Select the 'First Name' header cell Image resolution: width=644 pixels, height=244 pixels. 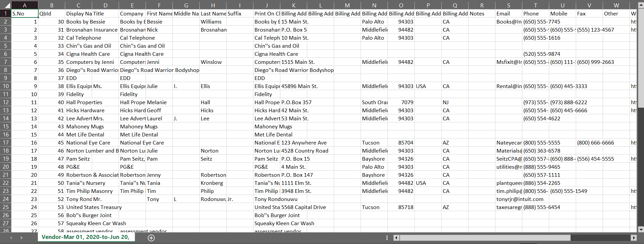point(159,13)
